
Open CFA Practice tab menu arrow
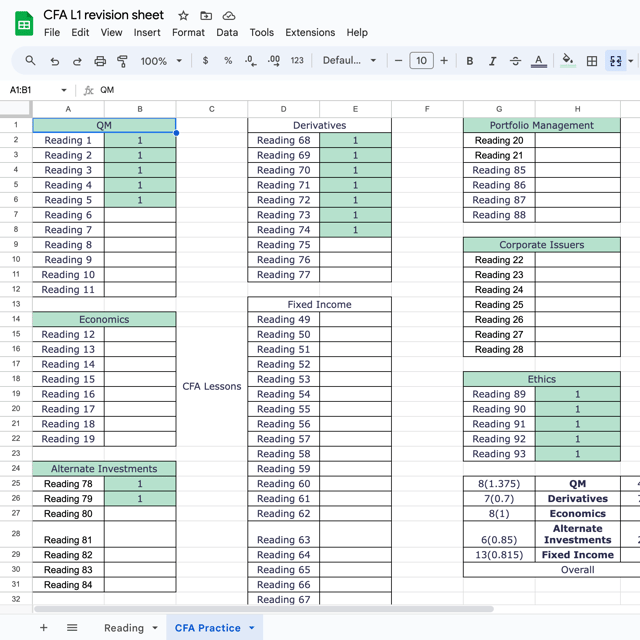(252, 628)
